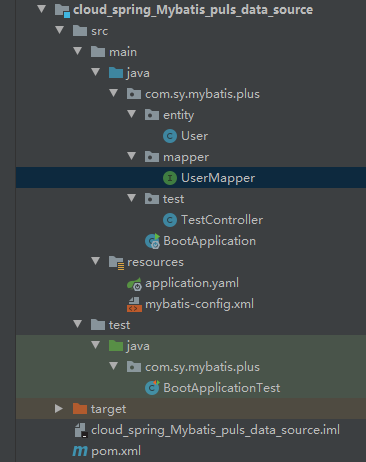Select the pom.xml file name
The width and height of the screenshot is (366, 462).
coord(116,451)
